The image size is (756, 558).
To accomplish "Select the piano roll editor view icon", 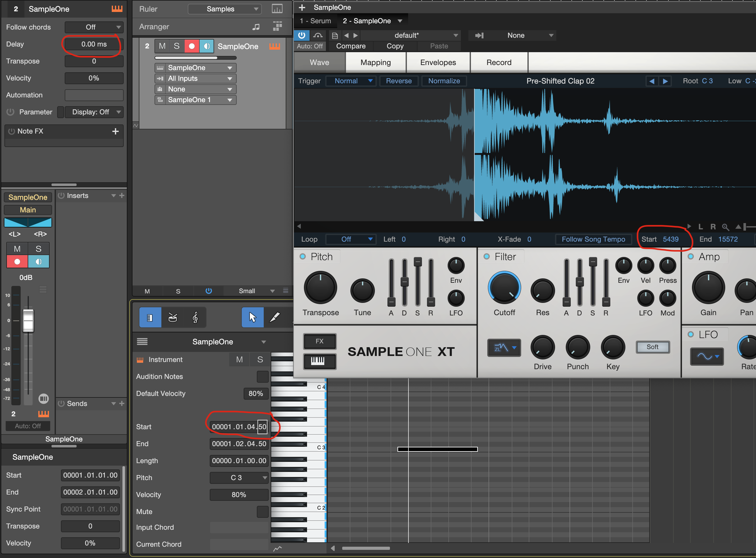I will click(150, 318).
